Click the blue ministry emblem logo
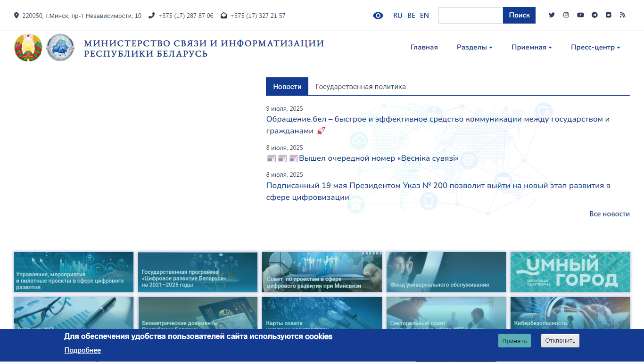644x362 pixels. tap(60, 47)
